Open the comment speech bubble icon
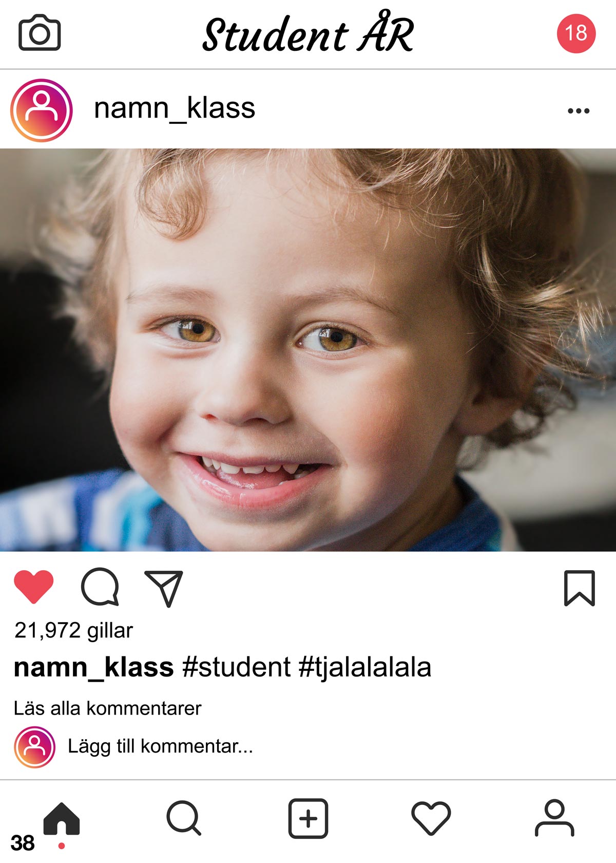Screen dimensions: 616x863 point(100,587)
